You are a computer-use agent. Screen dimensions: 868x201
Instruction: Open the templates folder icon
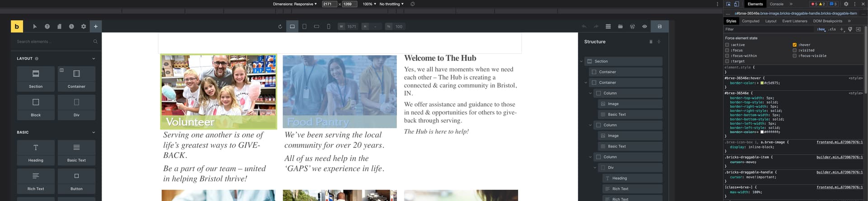tap(620, 27)
